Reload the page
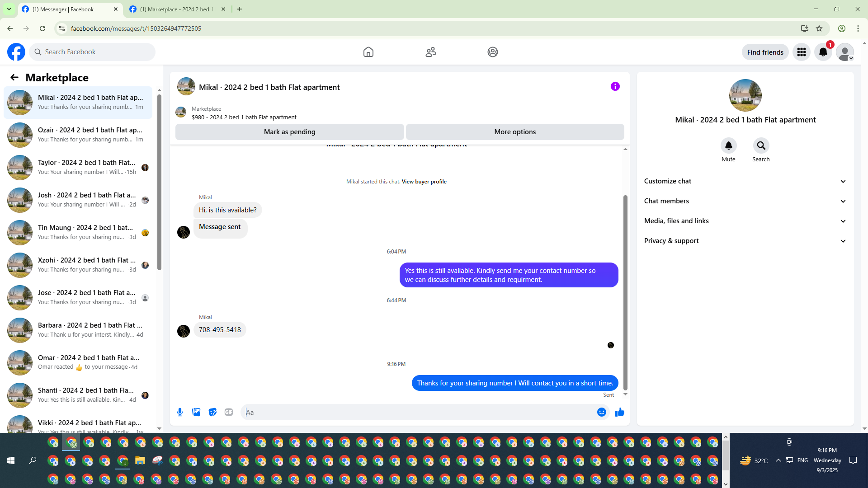Screen dimensions: 868x488 tap(42, 28)
